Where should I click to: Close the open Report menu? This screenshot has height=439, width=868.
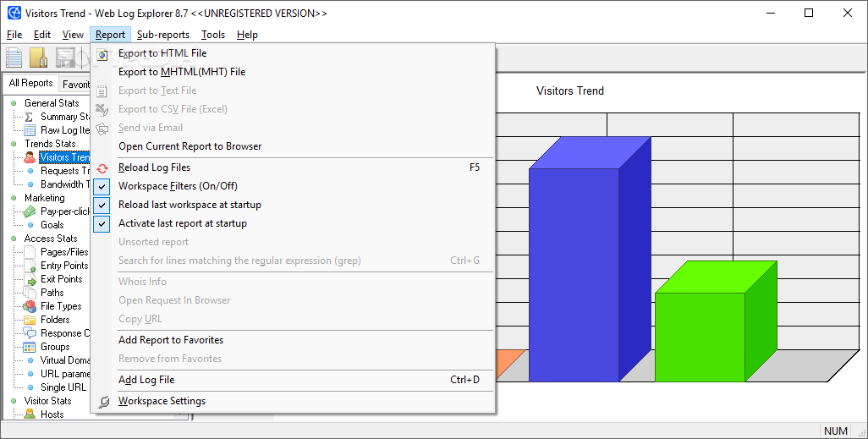coord(110,35)
